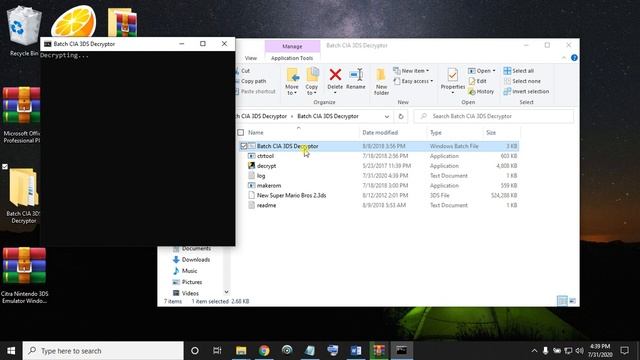
Task: Switch to Application Tools tab
Action: [x=292, y=58]
